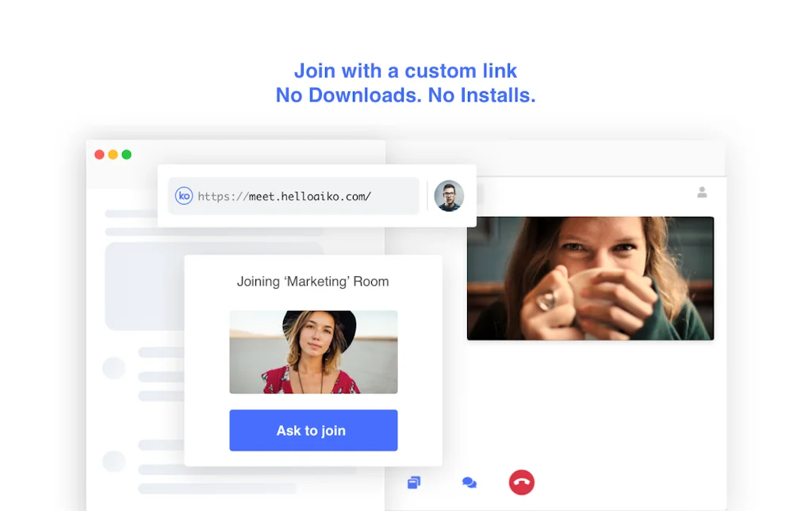This screenshot has width=812, height=511.
Task: Click the lower grey placeholder circle on left
Action: 114,461
